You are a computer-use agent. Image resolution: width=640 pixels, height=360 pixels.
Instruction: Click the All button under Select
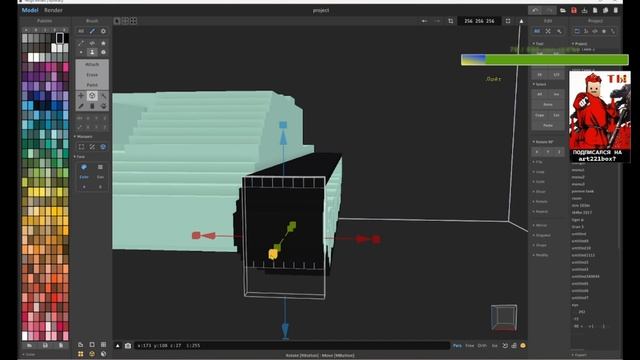pyautogui.click(x=540, y=94)
